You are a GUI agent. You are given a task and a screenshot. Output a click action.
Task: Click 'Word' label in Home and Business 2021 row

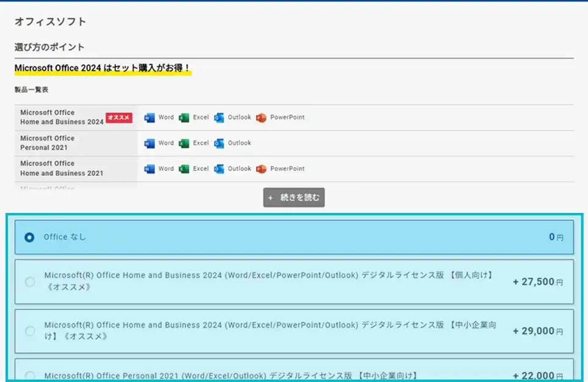tap(166, 168)
